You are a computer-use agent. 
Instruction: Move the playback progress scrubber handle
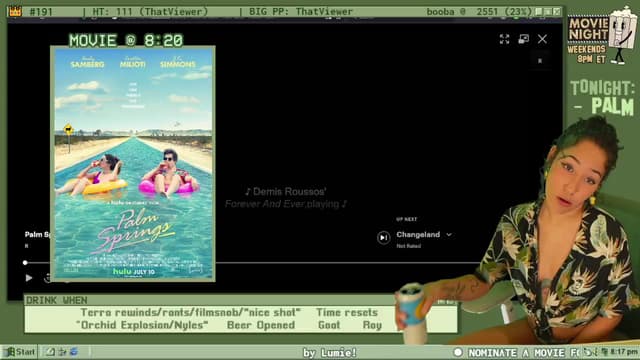point(25,262)
